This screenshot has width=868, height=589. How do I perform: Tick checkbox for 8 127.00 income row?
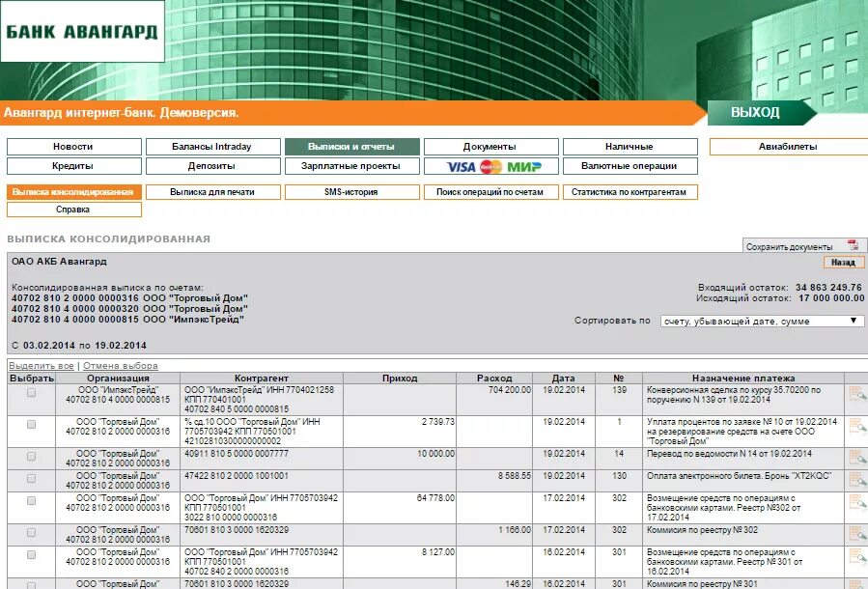(x=32, y=554)
